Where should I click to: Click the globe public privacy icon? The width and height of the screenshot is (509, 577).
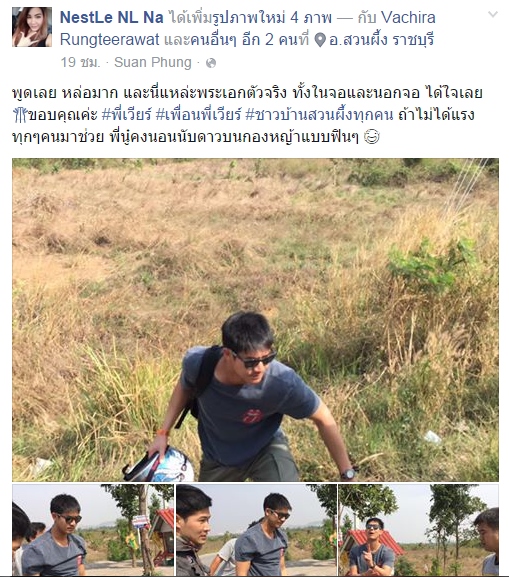point(211,63)
